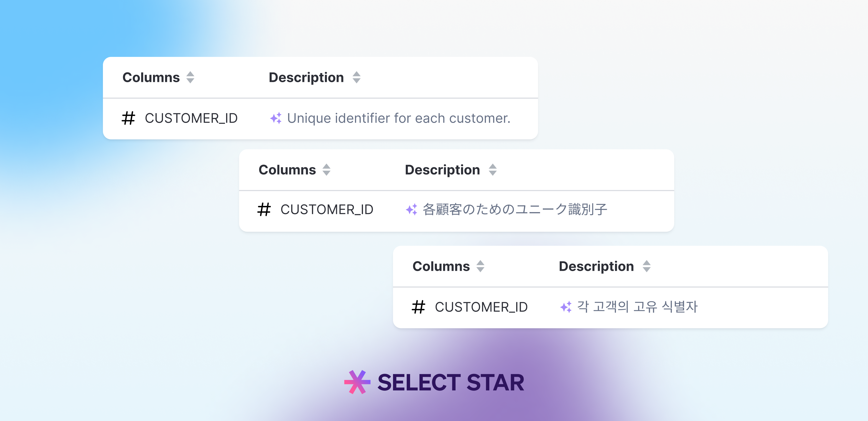Click AI sparkle icon beside Korean description
This screenshot has width=868, height=421.
(x=566, y=307)
